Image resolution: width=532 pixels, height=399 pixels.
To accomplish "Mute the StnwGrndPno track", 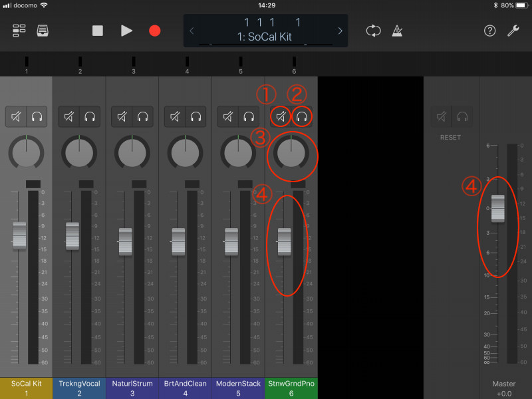I will pyautogui.click(x=281, y=117).
